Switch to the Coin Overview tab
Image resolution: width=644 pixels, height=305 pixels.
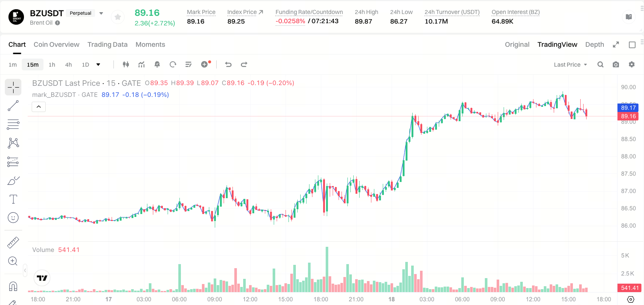click(x=56, y=45)
